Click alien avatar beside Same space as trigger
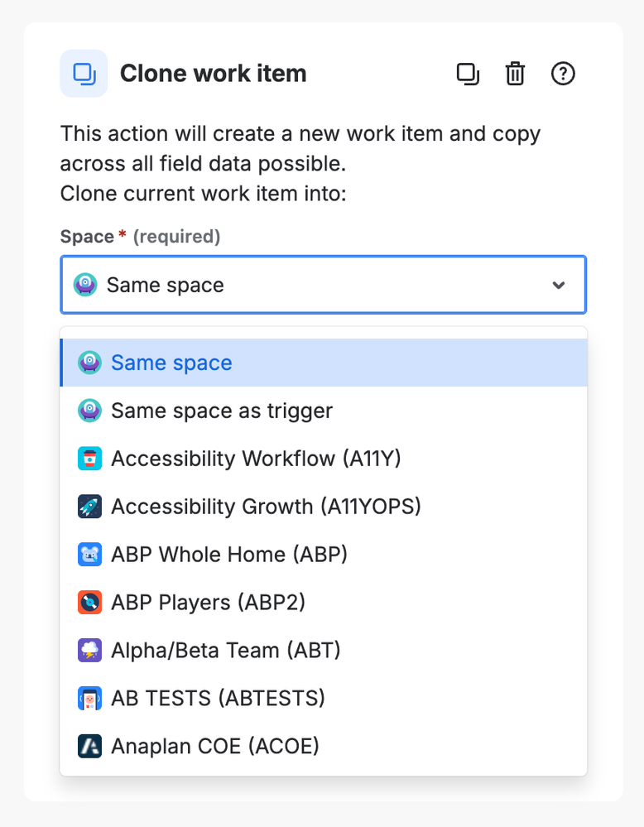This screenshot has height=827, width=644. click(89, 411)
